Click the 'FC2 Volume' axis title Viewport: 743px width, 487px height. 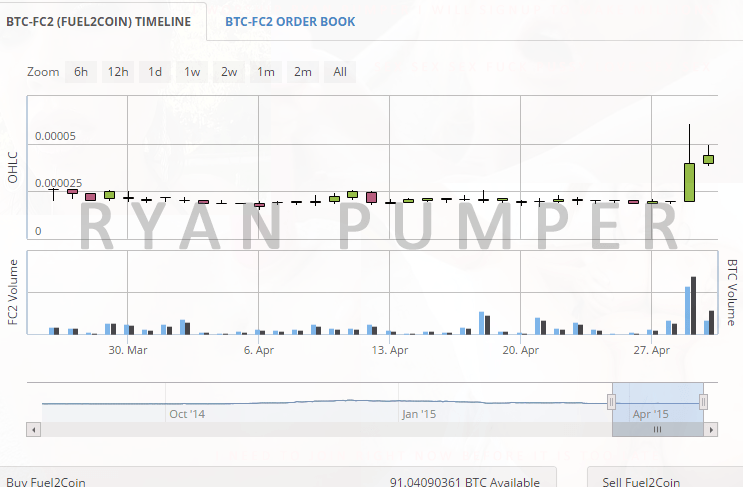tap(13, 292)
